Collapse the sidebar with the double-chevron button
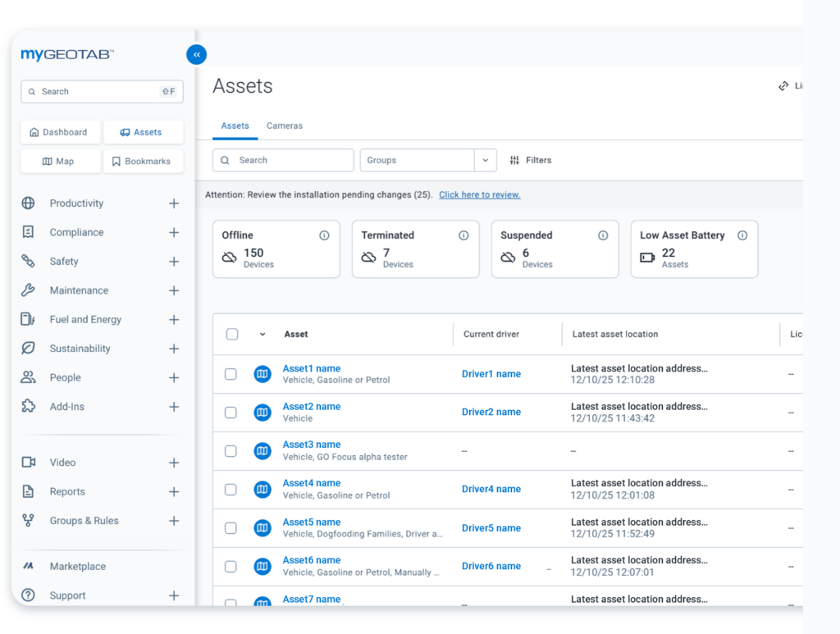 point(196,55)
